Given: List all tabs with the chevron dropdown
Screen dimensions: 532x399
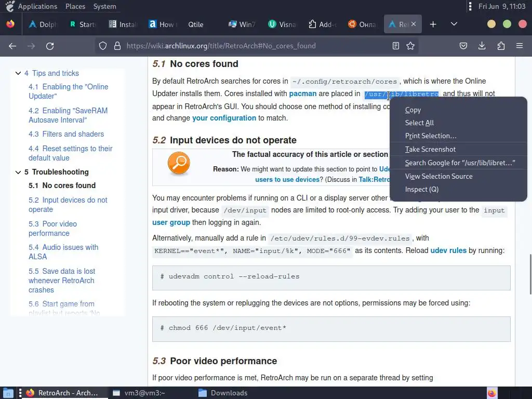Looking at the screenshot, I should (454, 24).
